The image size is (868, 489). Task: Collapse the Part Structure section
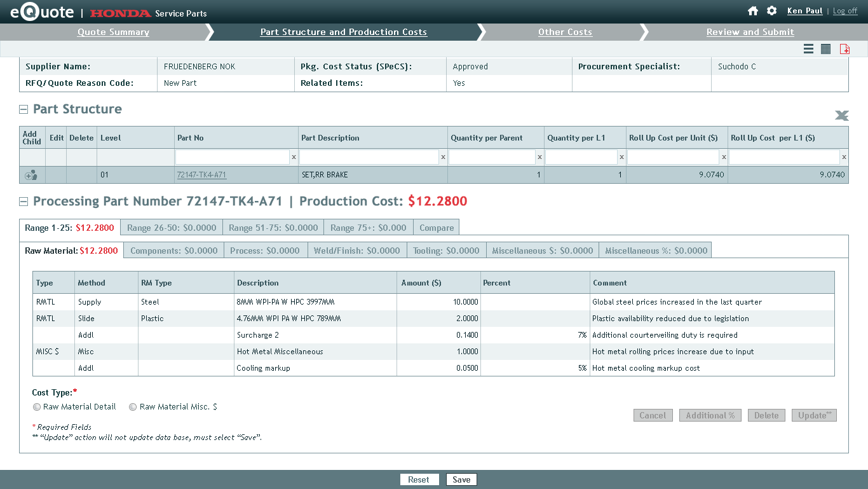click(24, 109)
